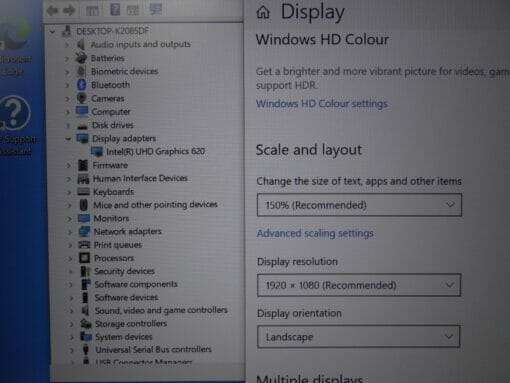This screenshot has height=383, width=510.
Task: Select the Firmware tree label
Action: tap(110, 165)
